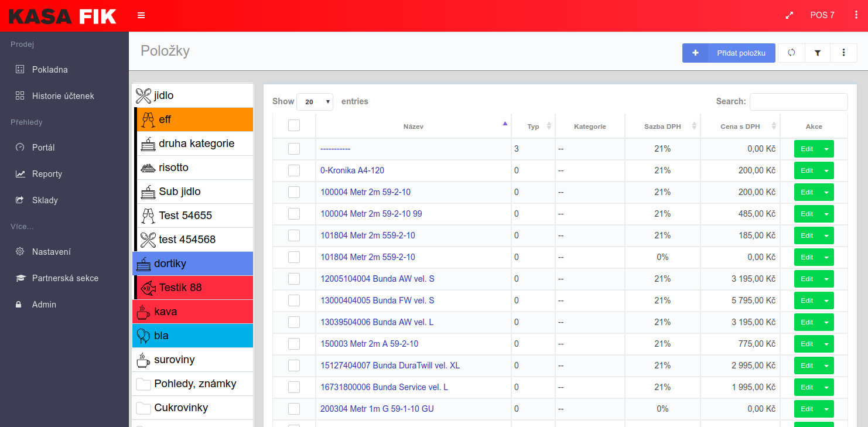Open the filter funnel icon
This screenshot has height=427, width=868.
818,53
